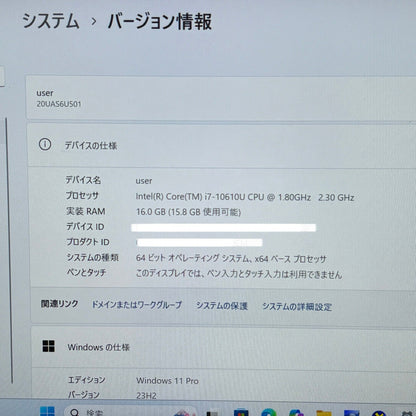Open ドメインまたはワークグループ link
The image size is (416, 416).
[137, 305]
